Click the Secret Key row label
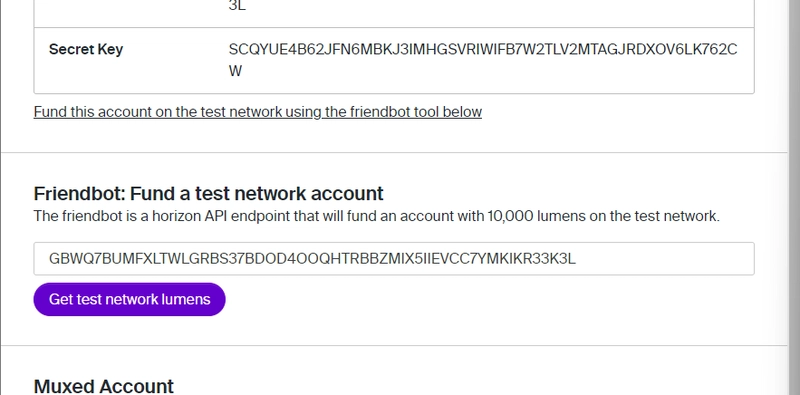Image resolution: width=800 pixels, height=395 pixels. (x=86, y=50)
